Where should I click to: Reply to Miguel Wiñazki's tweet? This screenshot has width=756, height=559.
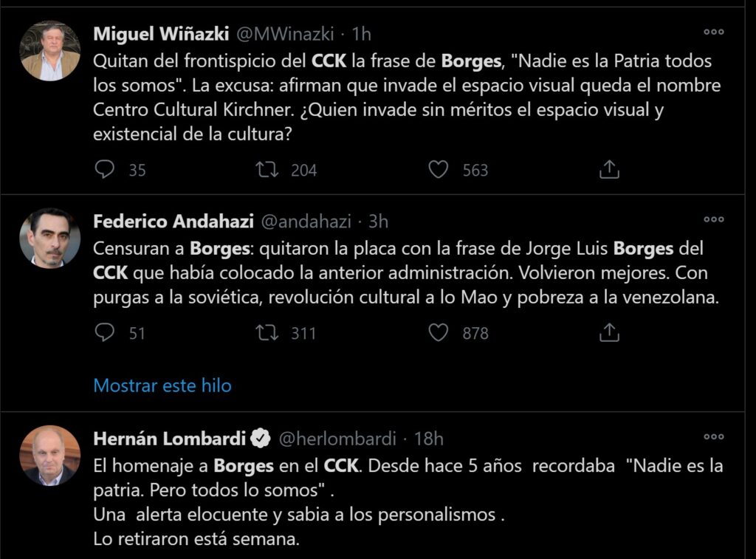(x=106, y=170)
